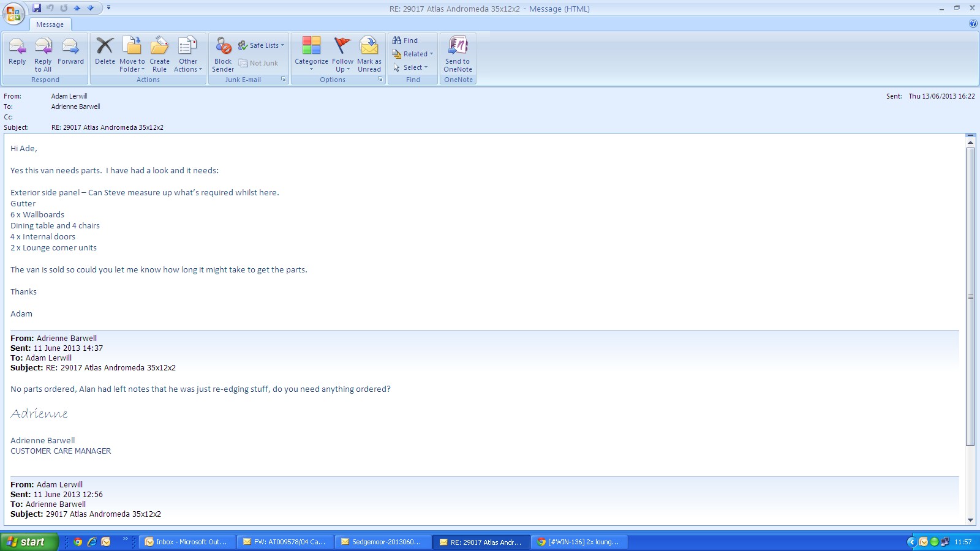Screen dimensions: 980x551
Task: Choose Reply to All in the ribbon
Action: [x=43, y=54]
